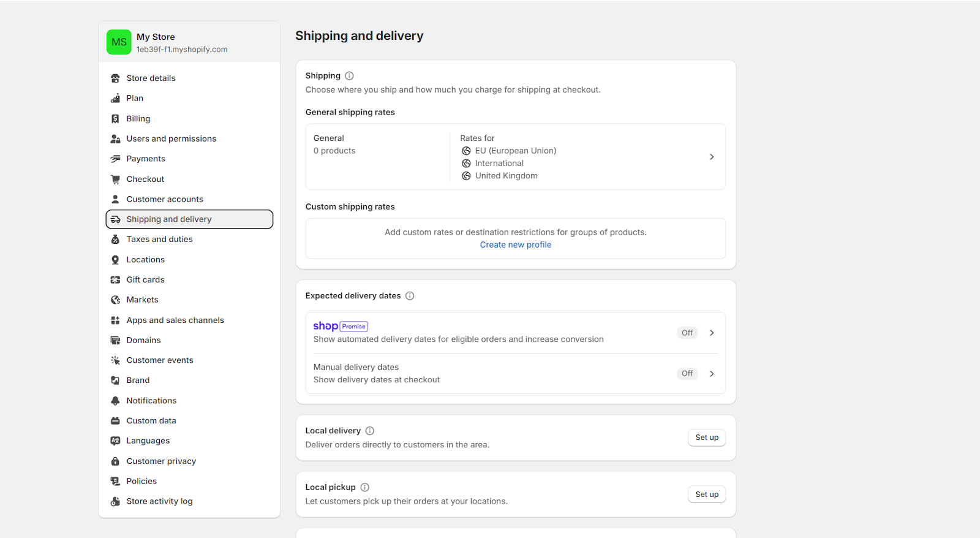Click the Store activity log icon
The image size is (980, 538).
click(115, 502)
